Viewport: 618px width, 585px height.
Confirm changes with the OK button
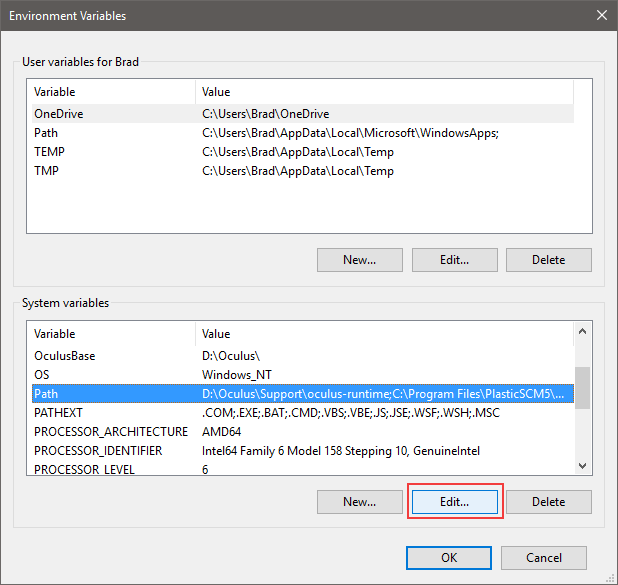coord(449,558)
